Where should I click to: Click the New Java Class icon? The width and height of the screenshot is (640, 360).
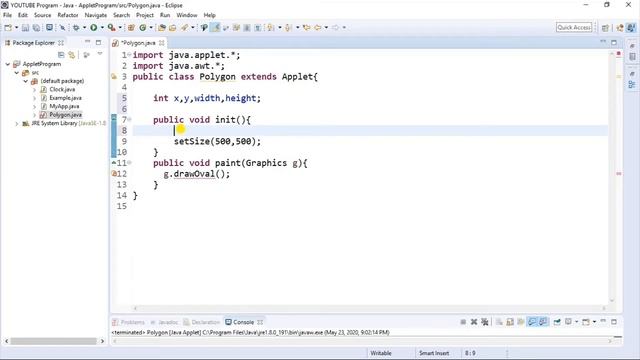[x=142, y=27]
